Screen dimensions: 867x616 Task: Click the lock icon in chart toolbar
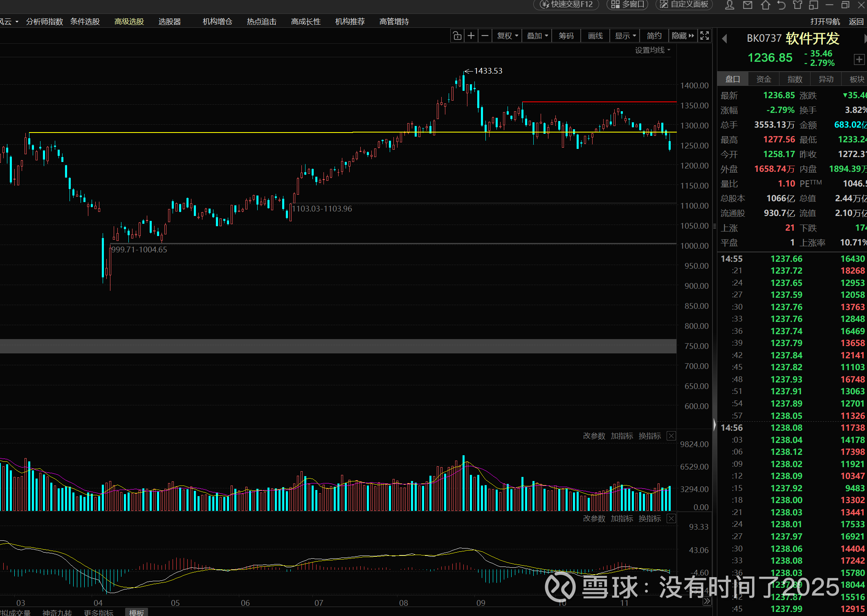click(x=457, y=36)
